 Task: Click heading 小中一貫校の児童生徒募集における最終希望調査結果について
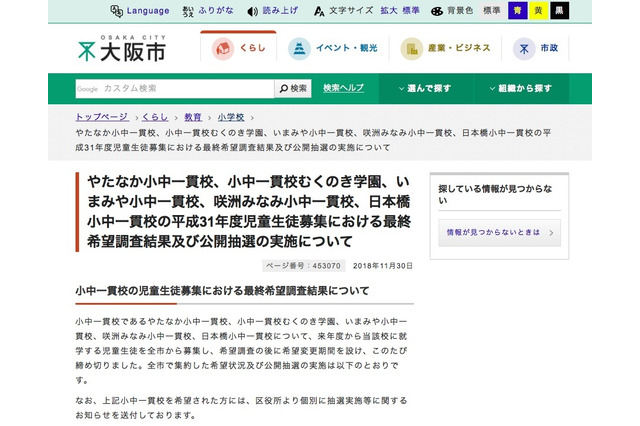click(222, 291)
